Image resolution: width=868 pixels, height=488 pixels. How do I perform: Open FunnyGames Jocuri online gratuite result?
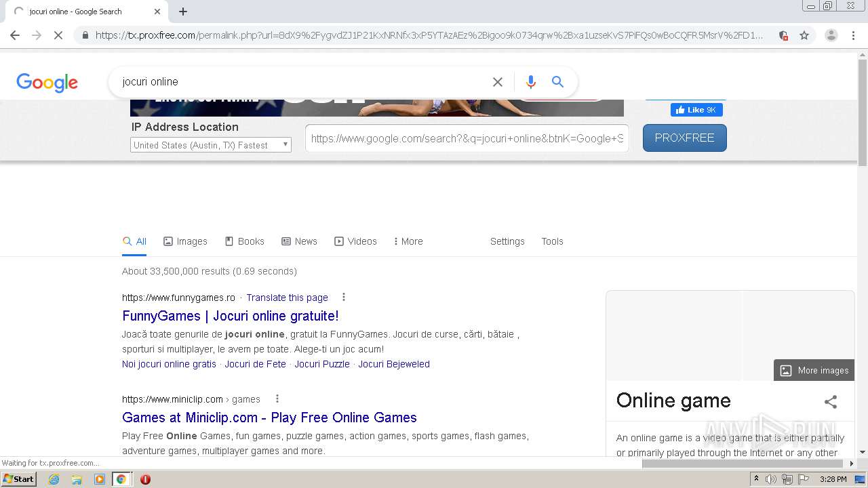(x=231, y=316)
